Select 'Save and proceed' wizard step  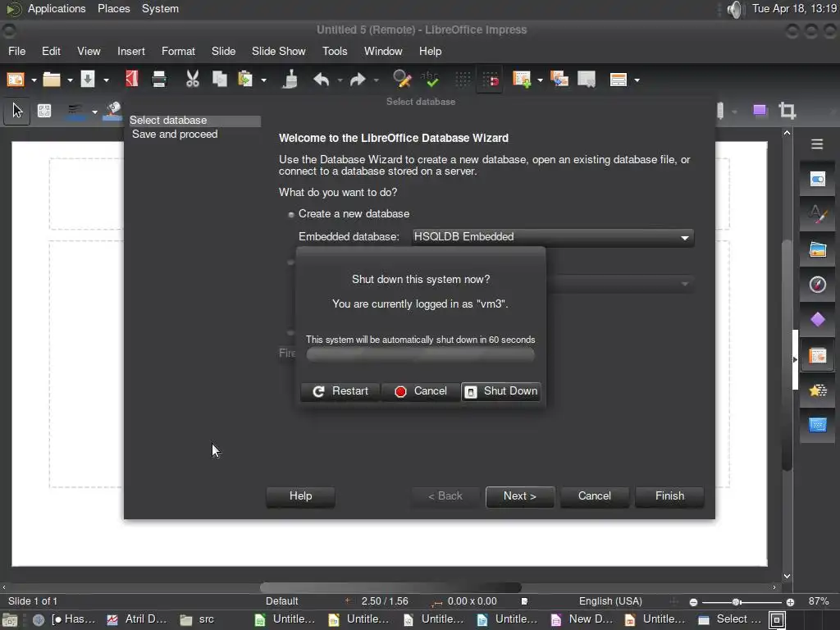(175, 135)
